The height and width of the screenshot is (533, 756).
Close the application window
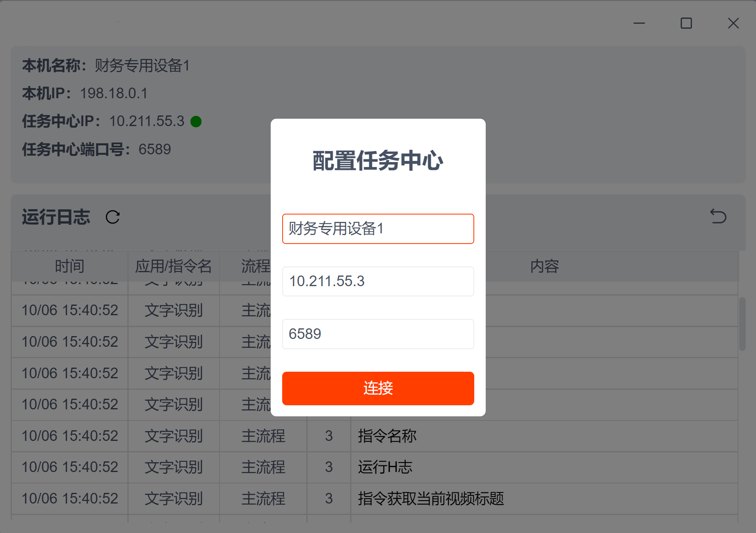(733, 23)
